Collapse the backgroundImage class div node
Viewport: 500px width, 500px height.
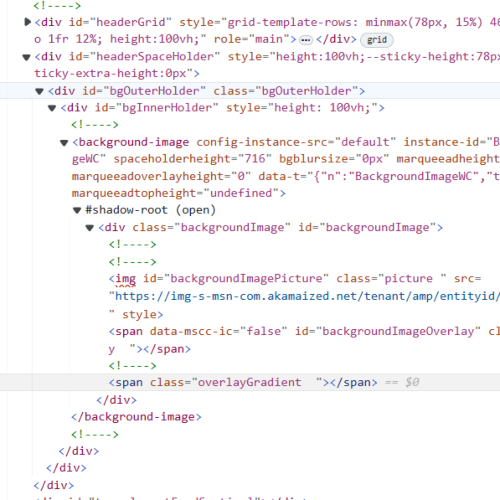coord(90,228)
